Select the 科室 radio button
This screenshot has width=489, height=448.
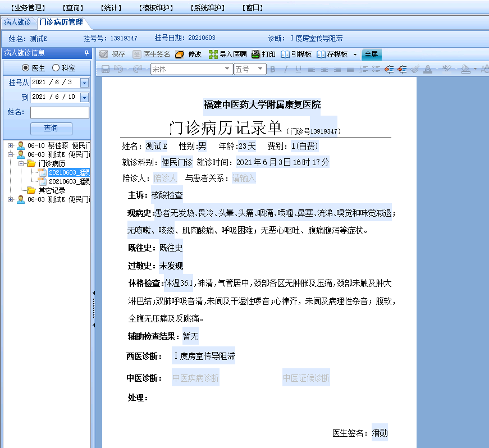click(56, 68)
